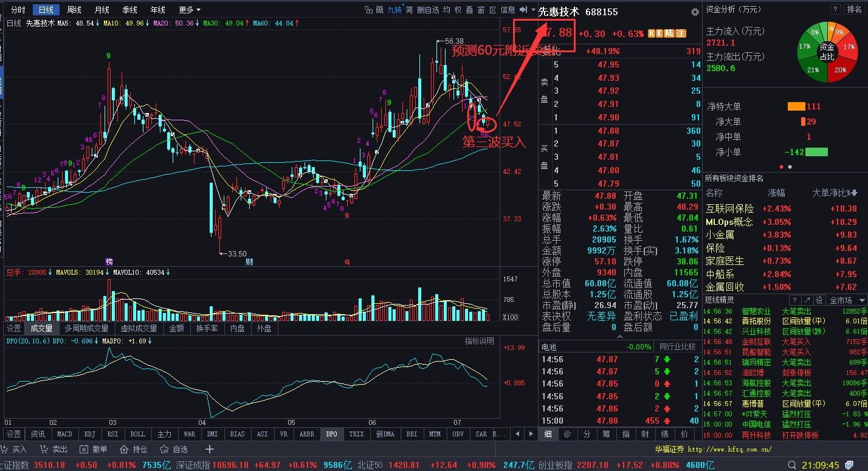This screenshot has width=868, height=471.
Task: Collapse right panel with arrow-bar icon
Action: (x=523, y=10)
